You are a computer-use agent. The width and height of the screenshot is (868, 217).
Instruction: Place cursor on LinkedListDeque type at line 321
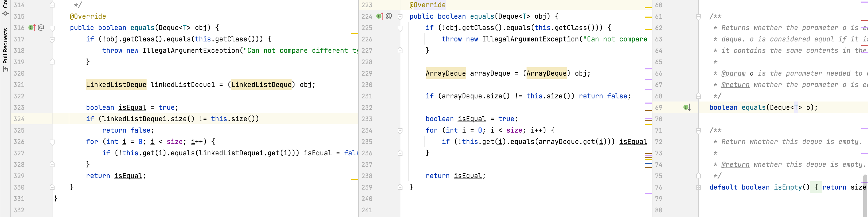tap(116, 85)
